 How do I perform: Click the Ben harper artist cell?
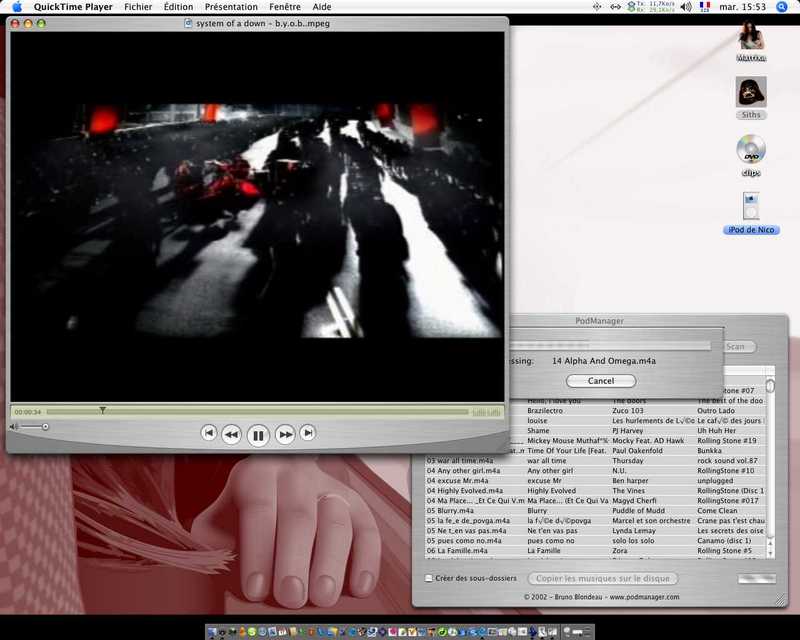[631, 481]
